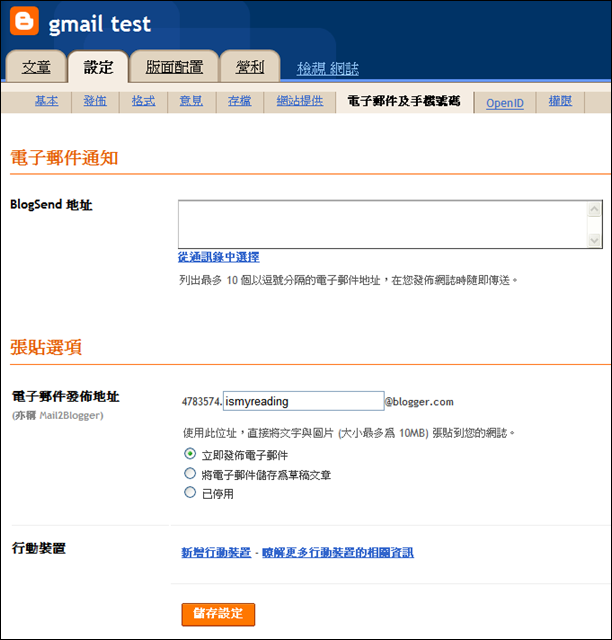Select the 設定 tab
The image size is (612, 640).
pos(98,67)
